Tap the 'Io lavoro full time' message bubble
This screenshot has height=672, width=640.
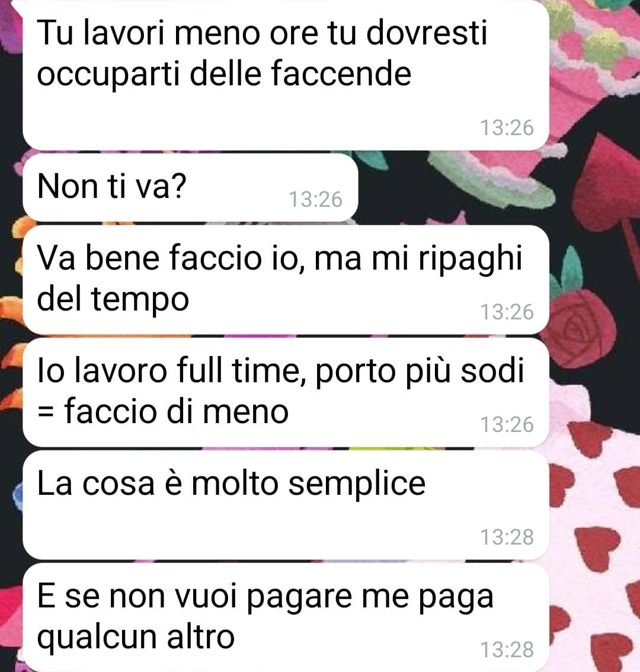(286, 392)
